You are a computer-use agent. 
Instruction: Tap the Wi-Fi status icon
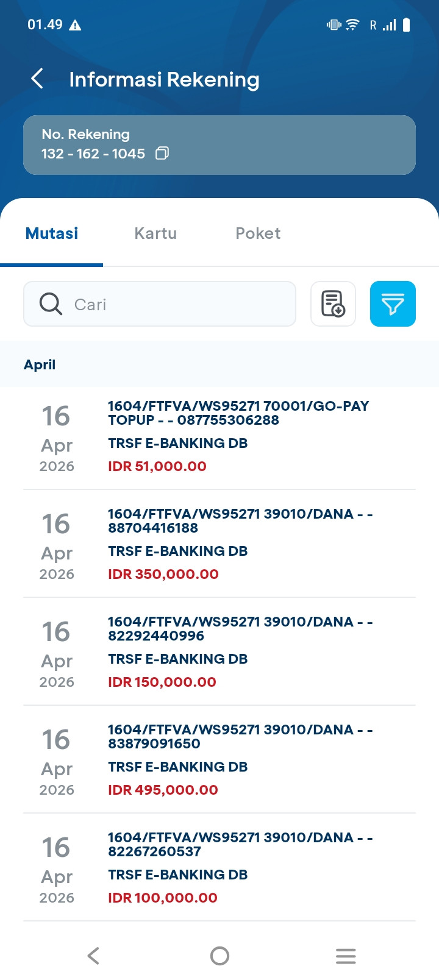pos(352,25)
